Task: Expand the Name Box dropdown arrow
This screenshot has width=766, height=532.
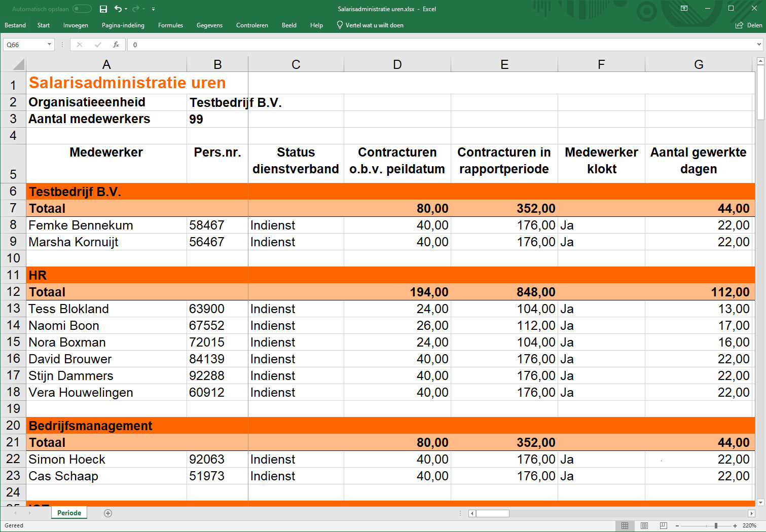Action: [x=49, y=45]
